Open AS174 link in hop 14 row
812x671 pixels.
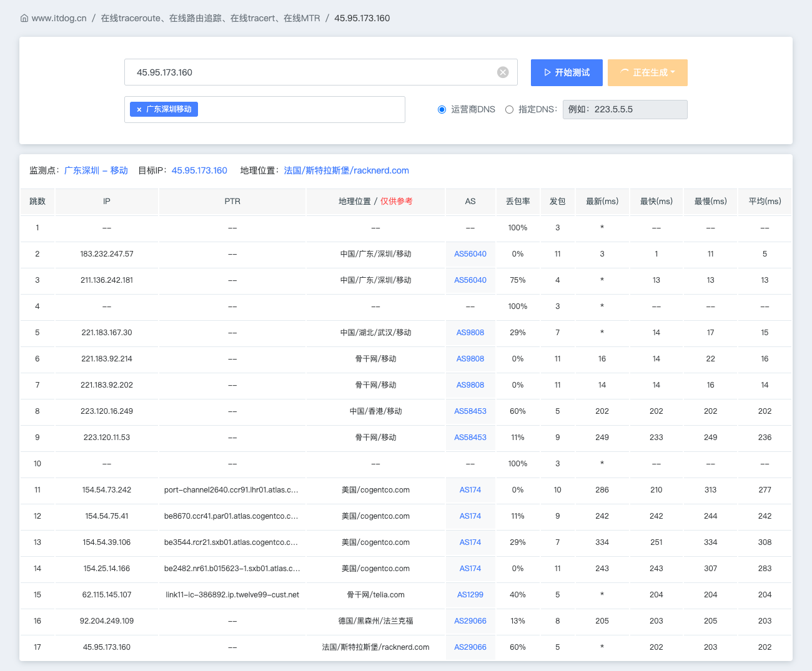point(470,569)
